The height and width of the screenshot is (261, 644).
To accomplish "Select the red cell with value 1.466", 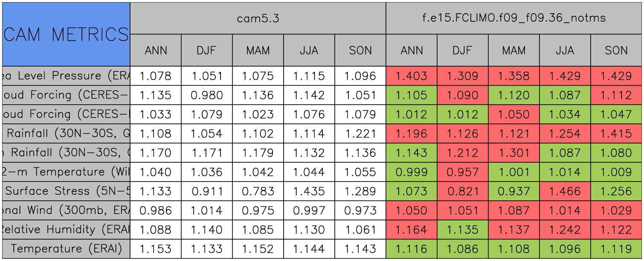I will pos(565,191).
